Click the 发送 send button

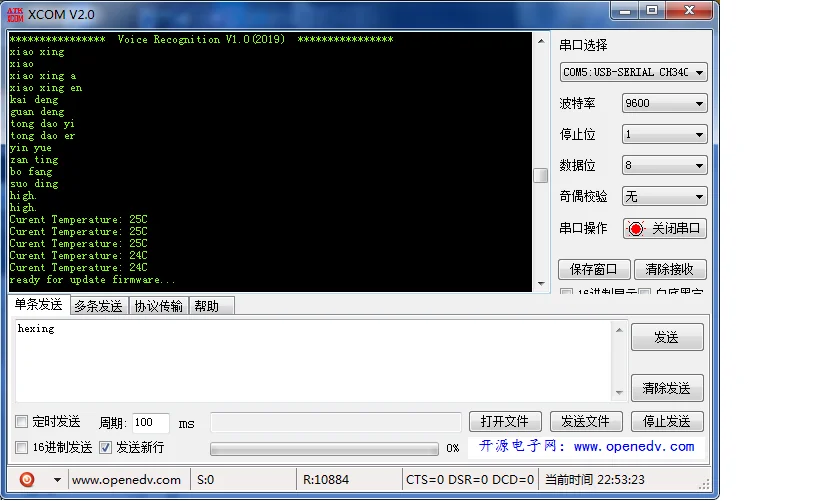(x=667, y=337)
